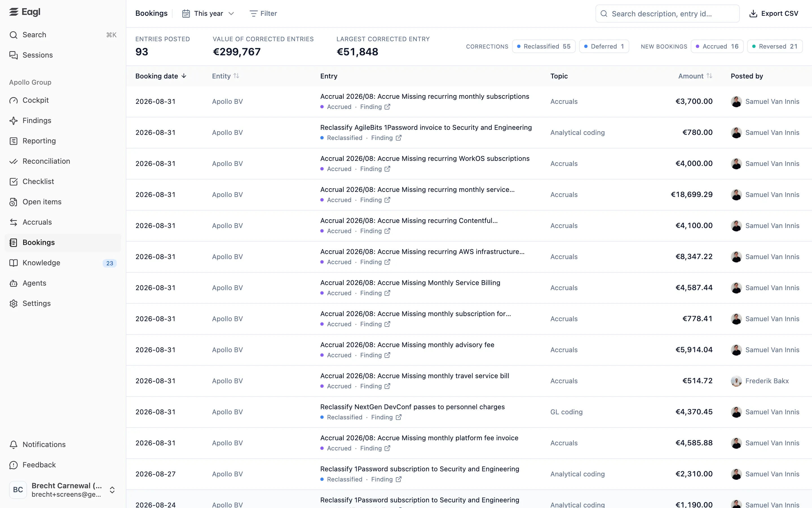The image size is (812, 508).
Task: Open the Feedback speech bubble icon
Action: pyautogui.click(x=14, y=465)
